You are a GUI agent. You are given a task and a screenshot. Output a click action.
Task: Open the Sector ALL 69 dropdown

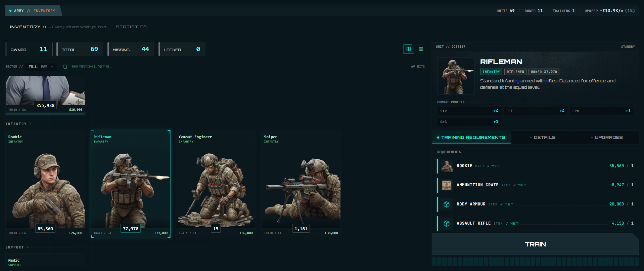[x=41, y=67]
